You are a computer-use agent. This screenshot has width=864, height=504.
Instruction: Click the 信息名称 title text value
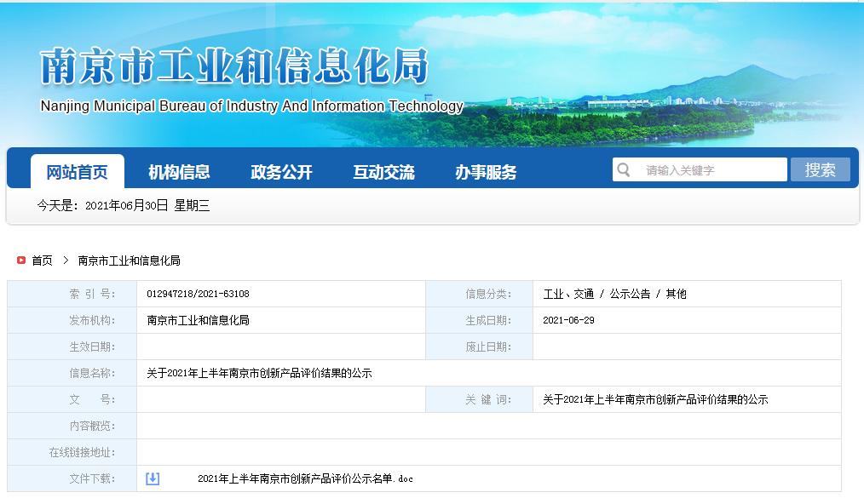(259, 373)
